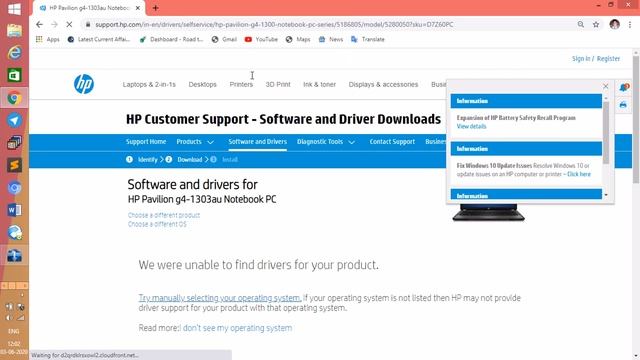Open the Translate bookmark
The image size is (640, 360).
[367, 39]
